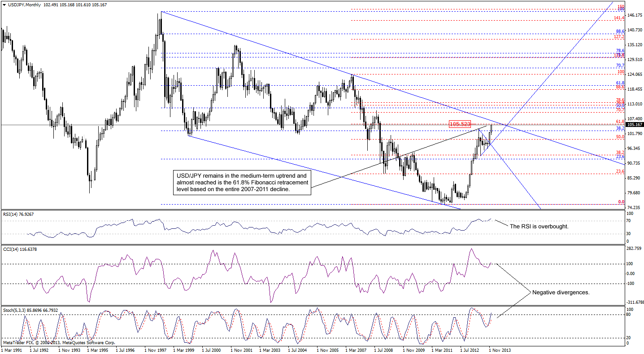This screenshot has height=354, width=644.
Task: Click the note "The RSI is overbought."
Action: [539, 227]
